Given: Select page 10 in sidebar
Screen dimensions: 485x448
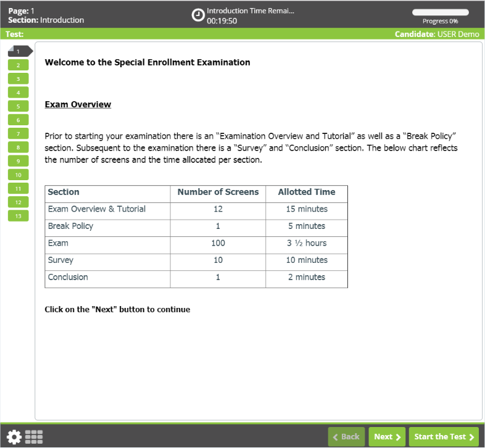Looking at the screenshot, I should point(18,175).
